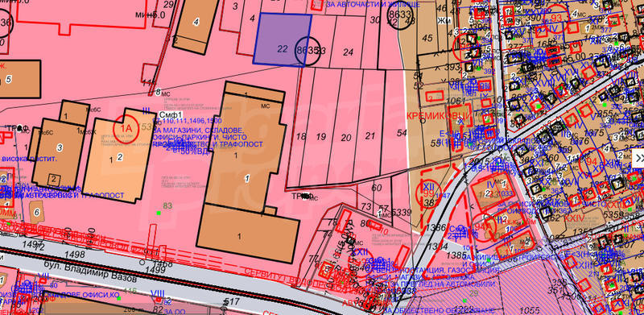Select parcel number 20
Screen dimensions: 644x315
click(x=346, y=138)
